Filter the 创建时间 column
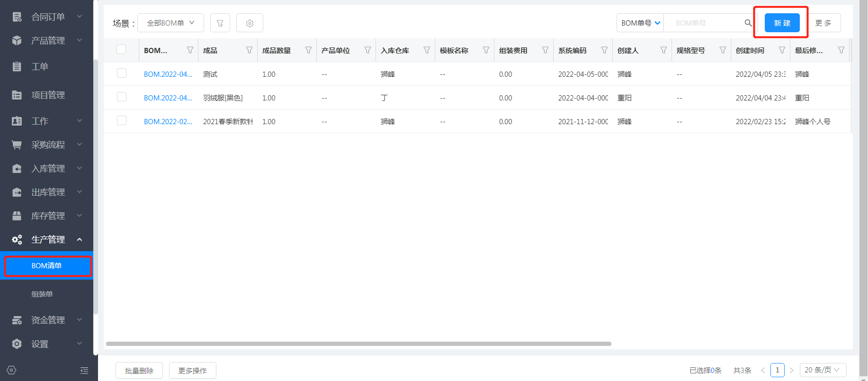Screen dimensions: 868x381 (782, 50)
